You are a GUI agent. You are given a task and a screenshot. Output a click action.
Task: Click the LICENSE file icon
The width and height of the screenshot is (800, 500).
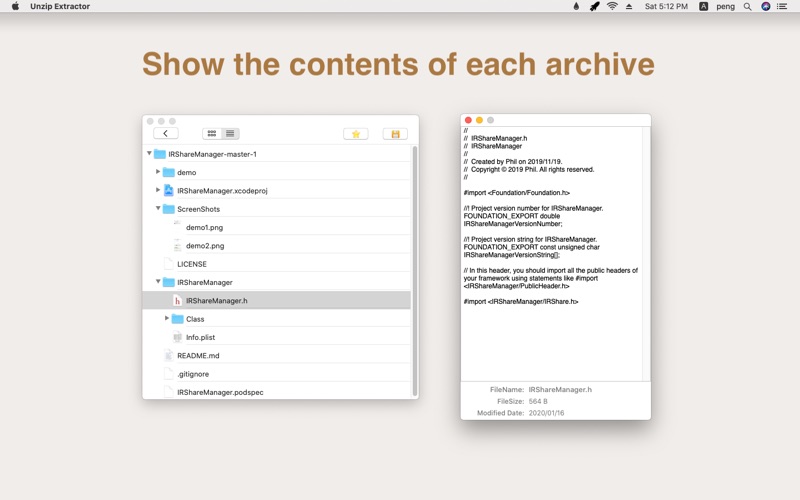pyautogui.click(x=168, y=264)
